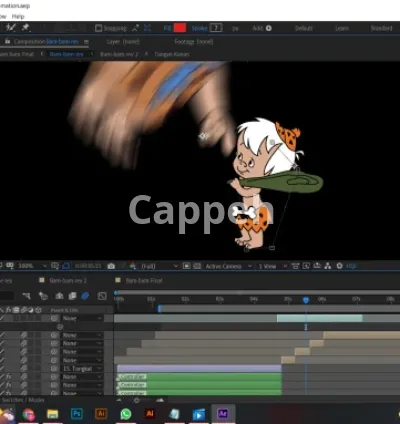This screenshot has width=400, height=424.
Task: Switch to the Learn workspace
Action: [342, 28]
